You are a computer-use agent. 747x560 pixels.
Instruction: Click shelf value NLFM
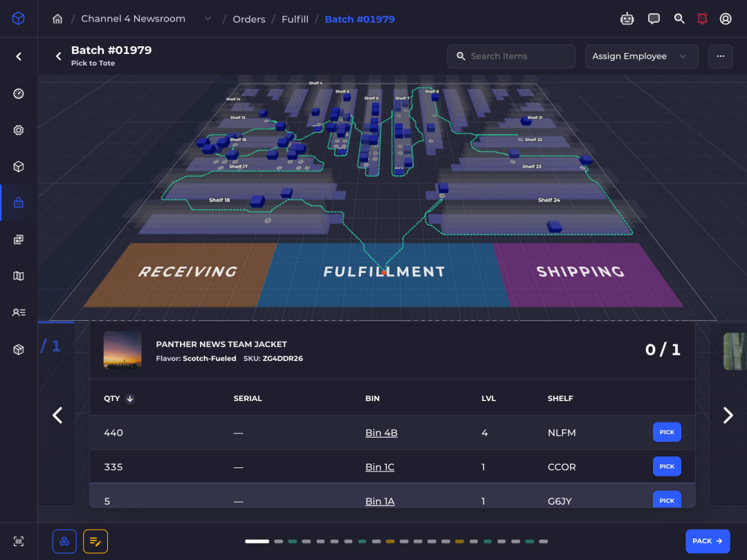click(562, 432)
